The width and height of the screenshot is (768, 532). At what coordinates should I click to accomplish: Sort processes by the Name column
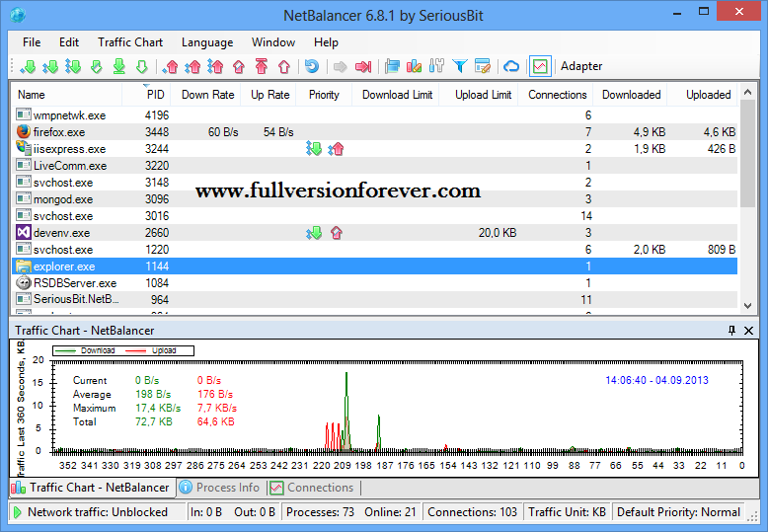pos(66,95)
